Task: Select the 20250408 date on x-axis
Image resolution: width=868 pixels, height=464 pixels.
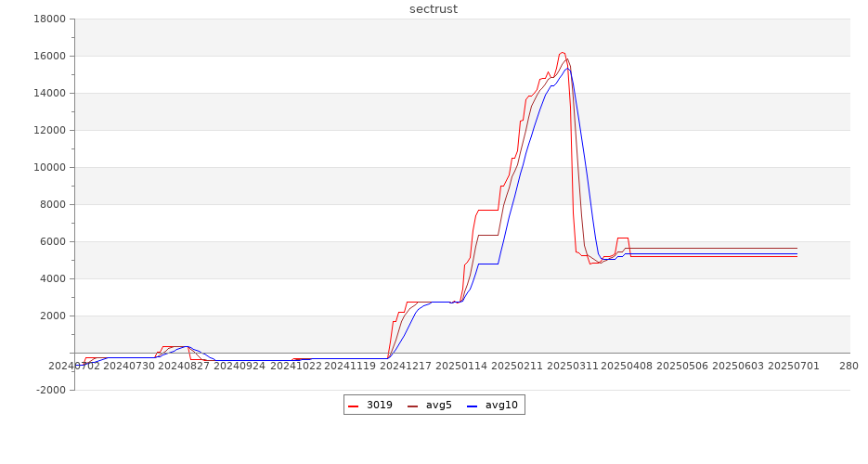Action: [x=628, y=366]
